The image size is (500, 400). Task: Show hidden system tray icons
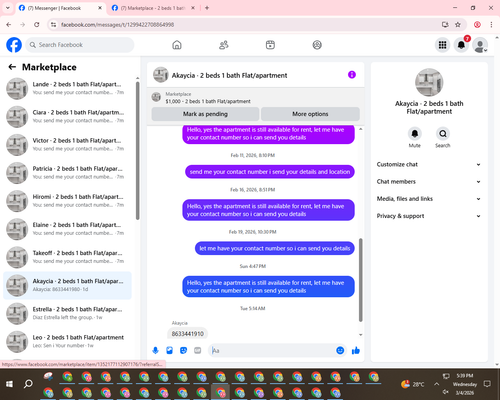pyautogui.click(x=436, y=384)
